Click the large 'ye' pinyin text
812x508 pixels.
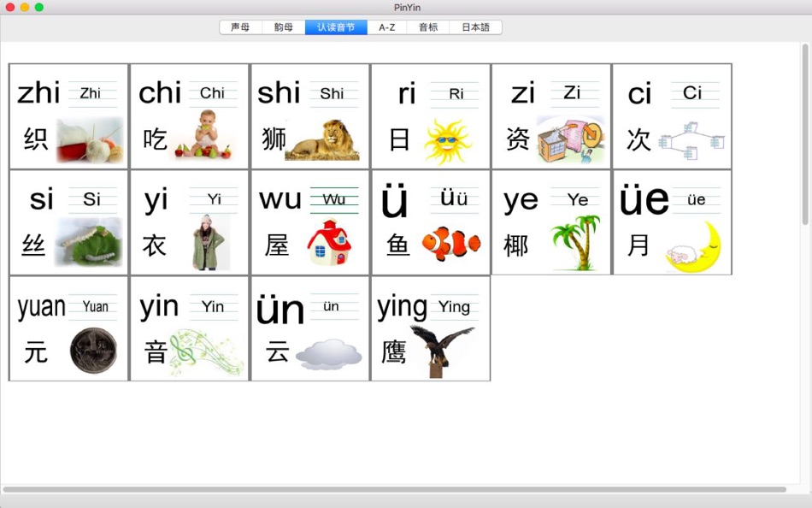[521, 201]
